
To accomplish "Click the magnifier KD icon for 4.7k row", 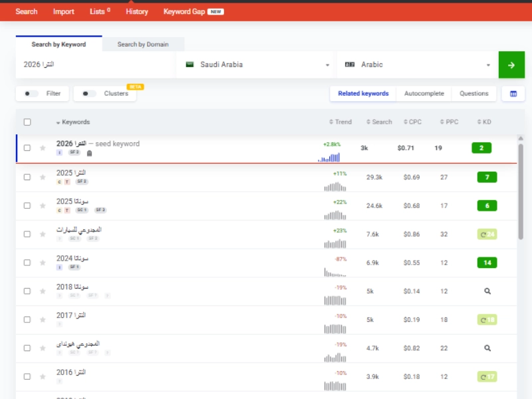I will (487, 348).
